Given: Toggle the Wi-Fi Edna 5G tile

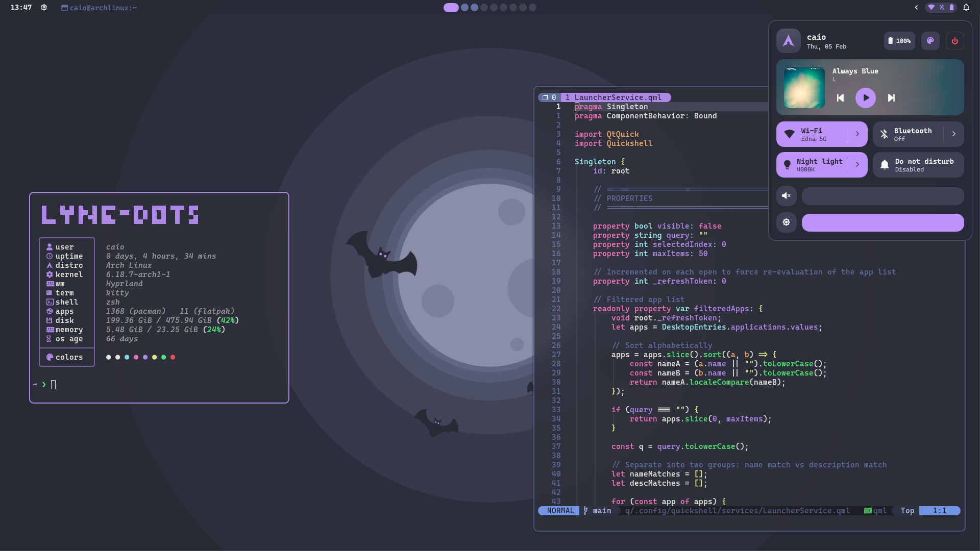Looking at the screenshot, I should 812,134.
